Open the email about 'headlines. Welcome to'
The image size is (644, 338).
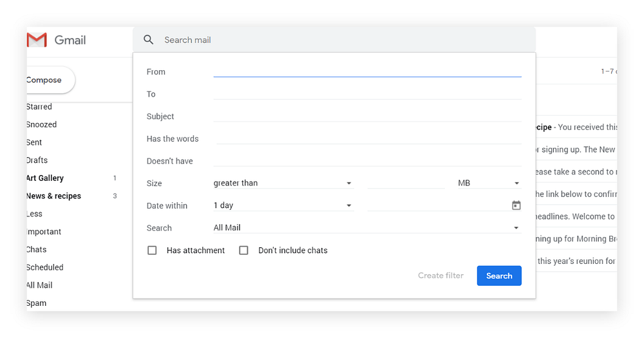coord(576,216)
